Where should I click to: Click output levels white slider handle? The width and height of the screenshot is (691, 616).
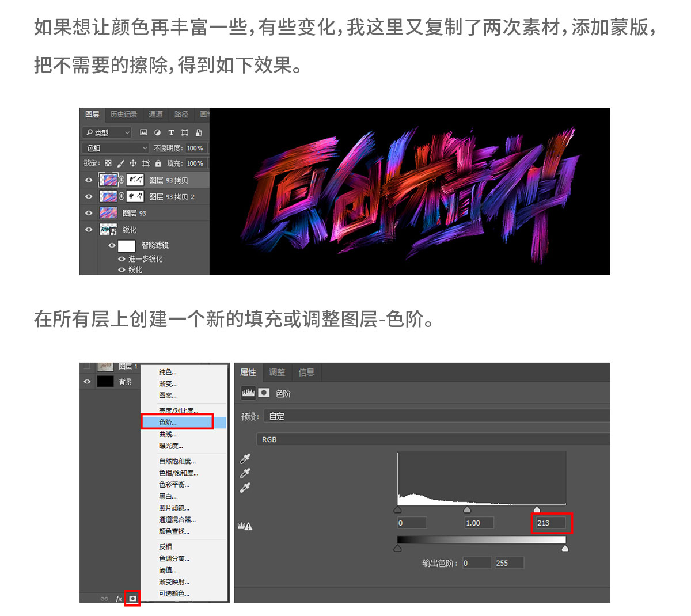[x=565, y=548]
